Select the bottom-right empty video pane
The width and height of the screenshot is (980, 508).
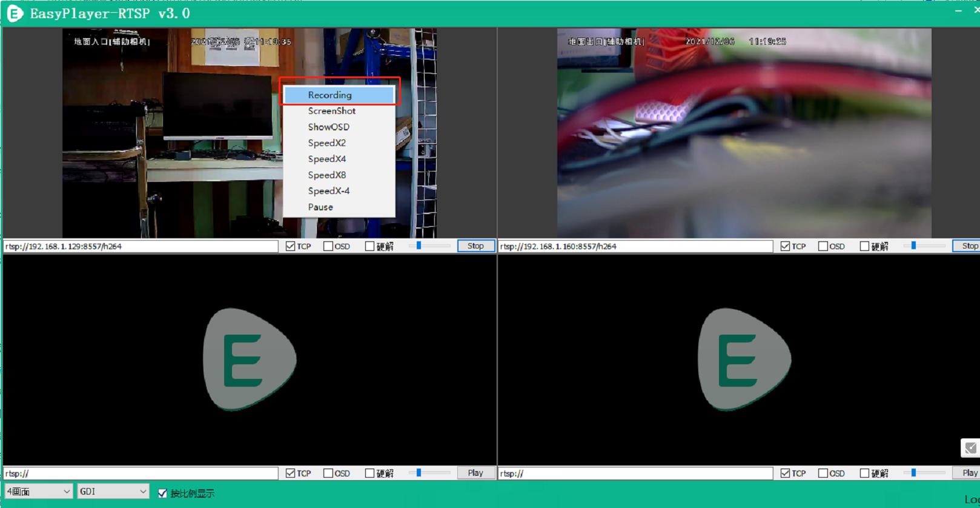(x=739, y=360)
